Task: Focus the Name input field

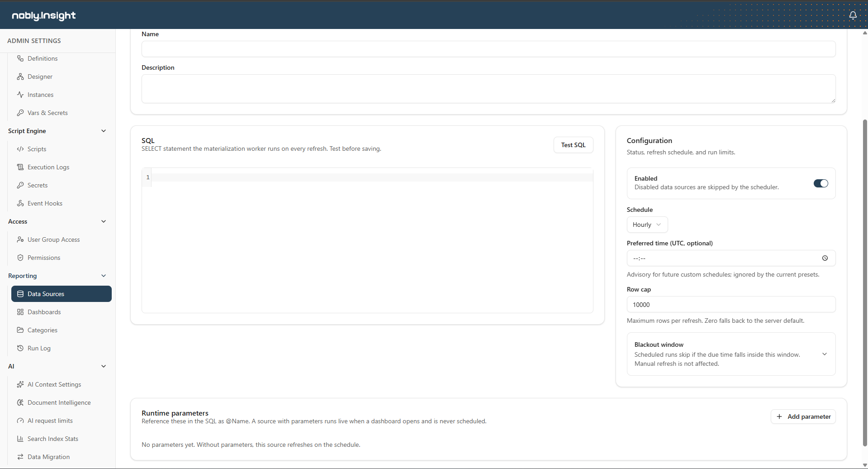Action: tap(489, 49)
